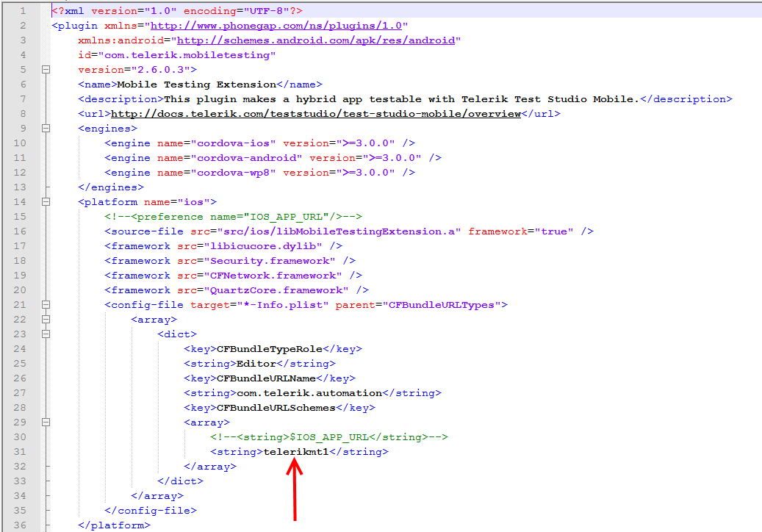Click 'CFBundleTypeRole' key text
Image resolution: width=762 pixels, height=532 pixels.
click(x=269, y=349)
